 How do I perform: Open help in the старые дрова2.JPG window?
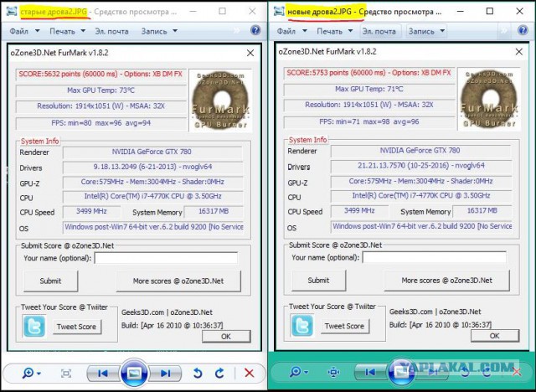click(x=255, y=31)
